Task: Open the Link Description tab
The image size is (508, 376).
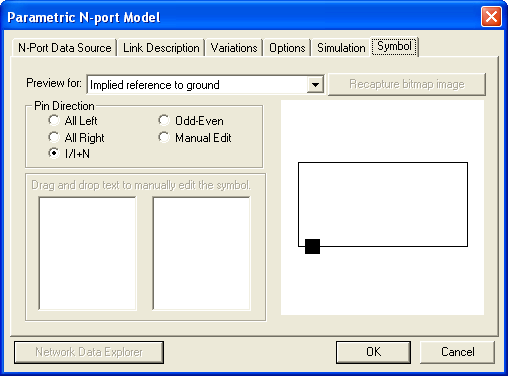Action: (161, 48)
